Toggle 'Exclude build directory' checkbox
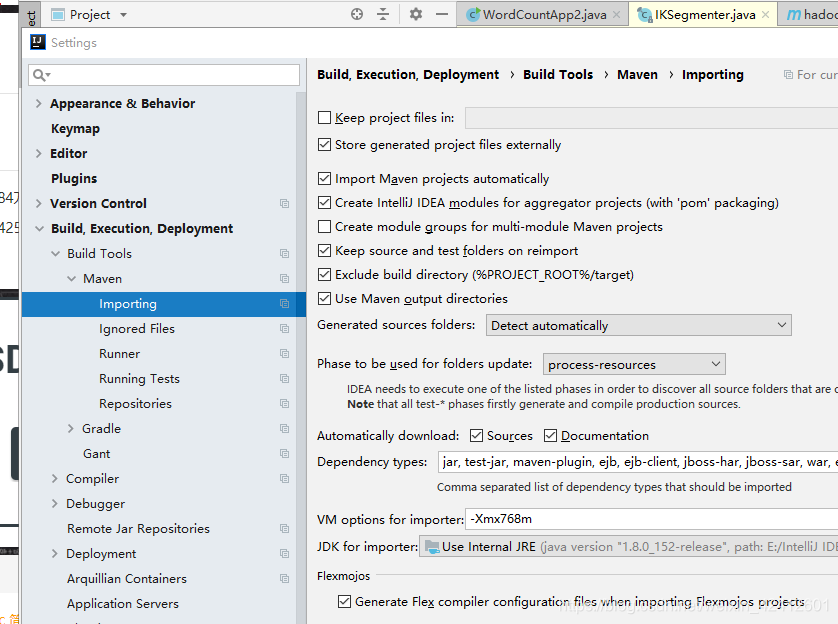This screenshot has height=624, width=838. point(324,275)
